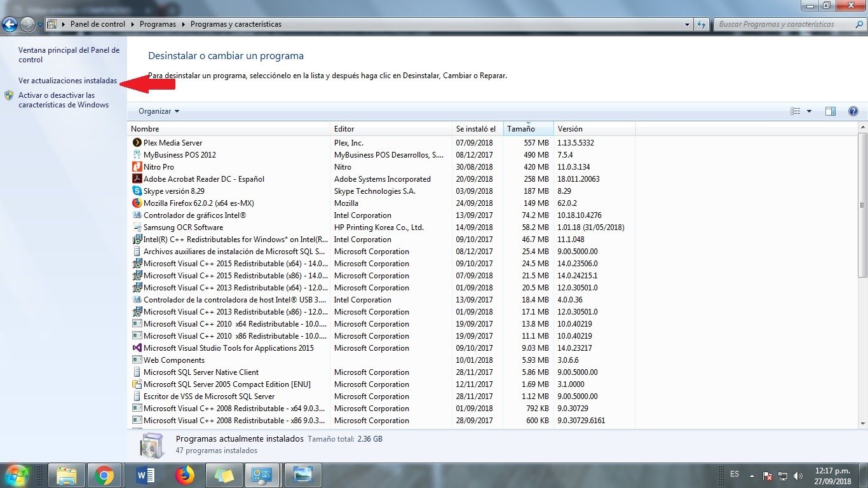The height and width of the screenshot is (488, 868).
Task: Sort by the Tamaño column header
Action: point(529,129)
